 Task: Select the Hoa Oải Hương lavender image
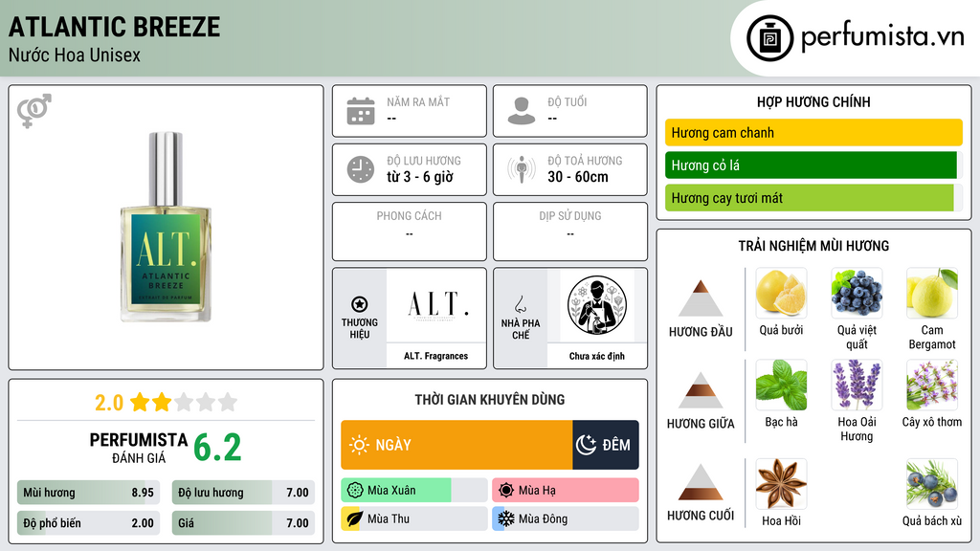[x=857, y=385]
